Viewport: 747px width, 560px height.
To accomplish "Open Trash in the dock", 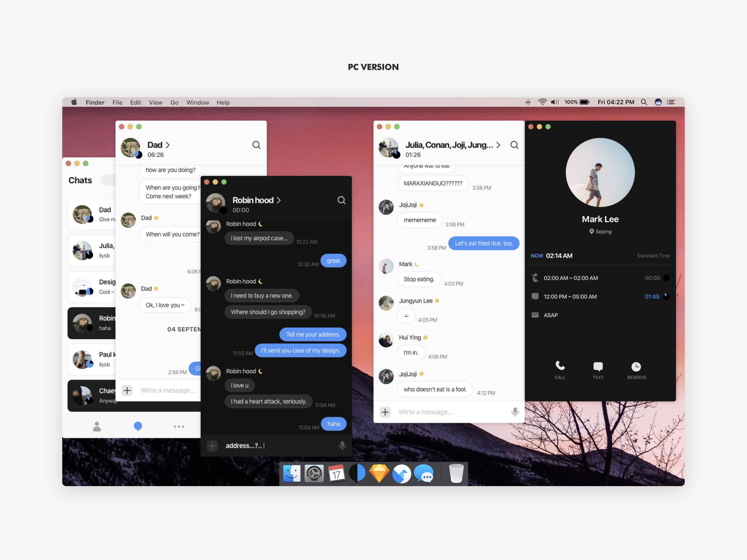I will tap(456, 473).
